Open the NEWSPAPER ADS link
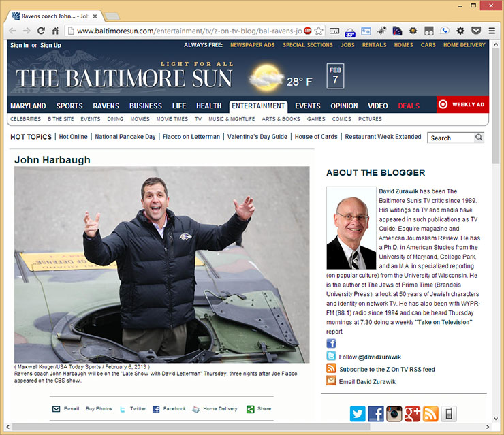Screen dimensions: 504x435 point(252,45)
